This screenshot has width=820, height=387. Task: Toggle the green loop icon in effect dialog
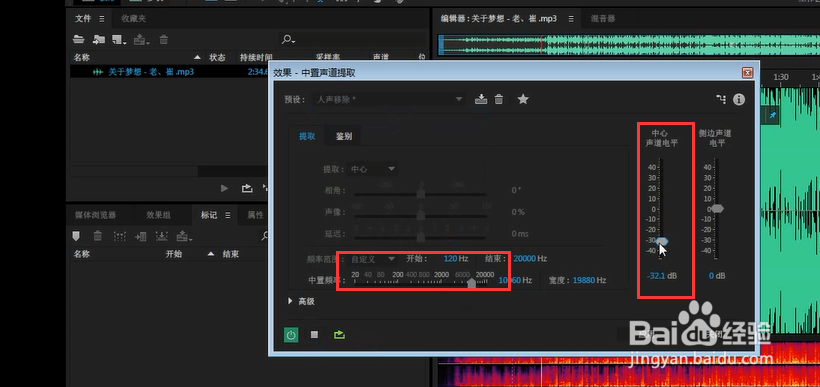pyautogui.click(x=339, y=335)
